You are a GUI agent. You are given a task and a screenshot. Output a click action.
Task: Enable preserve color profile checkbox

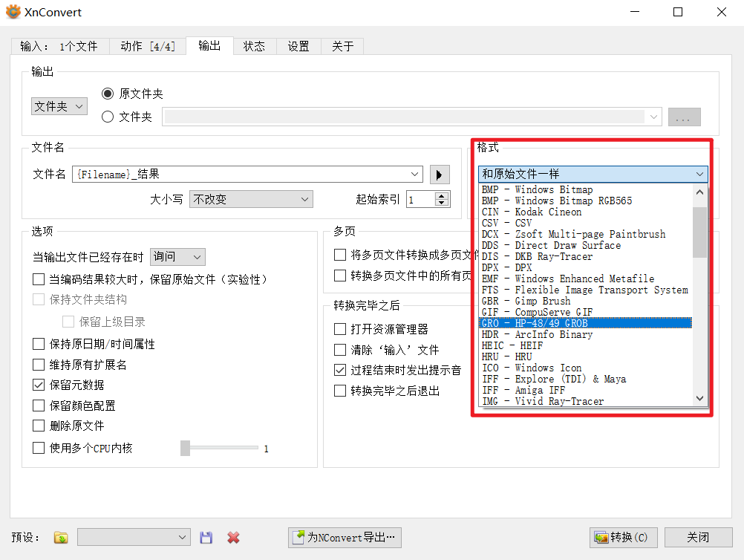tap(39, 406)
